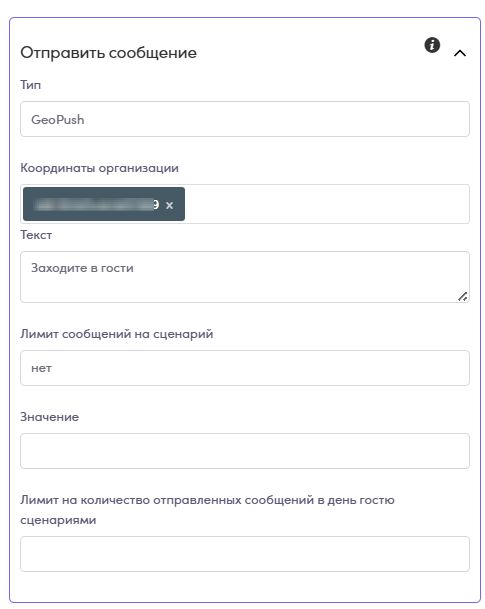This screenshot has height=609, width=485.
Task: Click the Текст label
Action: click(x=36, y=235)
